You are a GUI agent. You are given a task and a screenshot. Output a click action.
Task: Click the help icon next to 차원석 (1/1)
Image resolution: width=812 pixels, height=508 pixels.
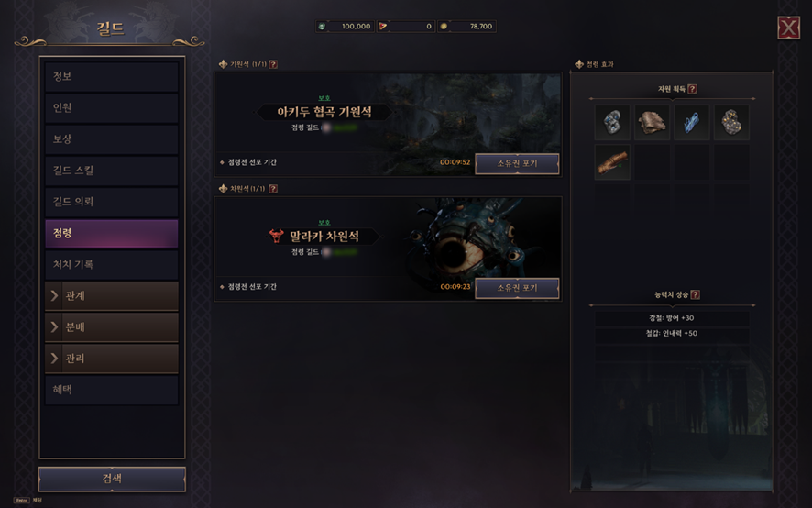point(273,189)
